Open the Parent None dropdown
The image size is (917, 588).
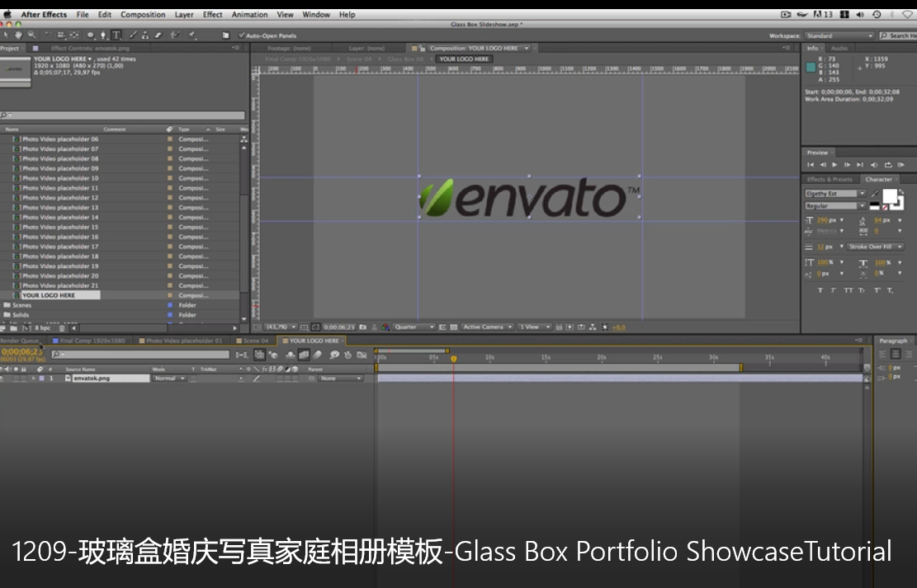pyautogui.click(x=341, y=379)
